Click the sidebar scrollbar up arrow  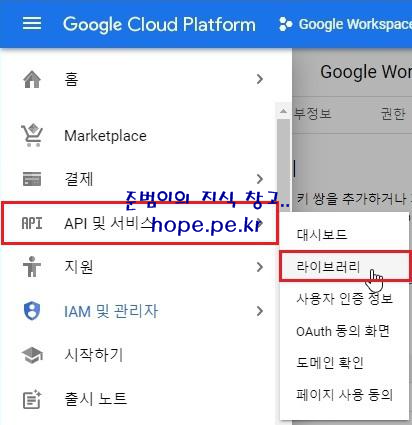click(283, 111)
